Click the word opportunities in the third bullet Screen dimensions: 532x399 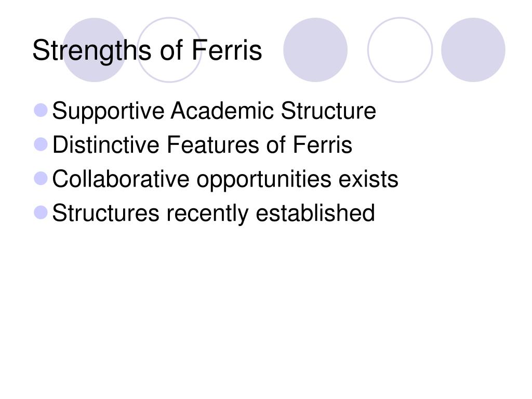(x=264, y=180)
